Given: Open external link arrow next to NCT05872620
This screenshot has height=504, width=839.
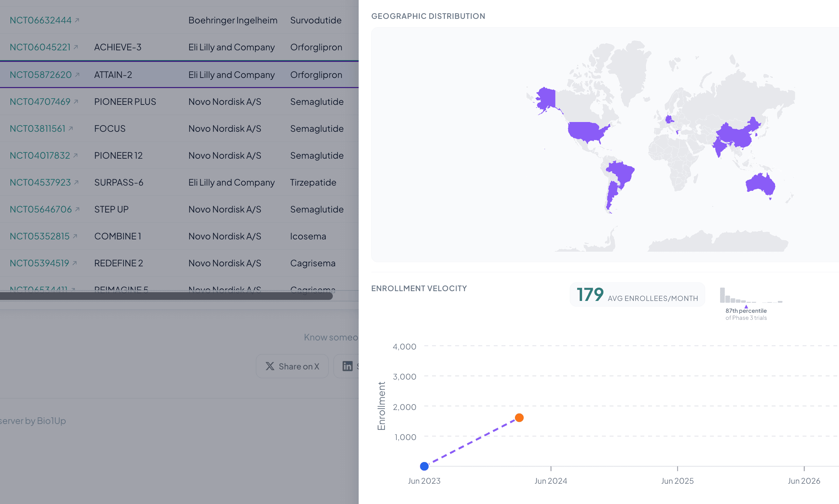Looking at the screenshot, I should click(77, 75).
